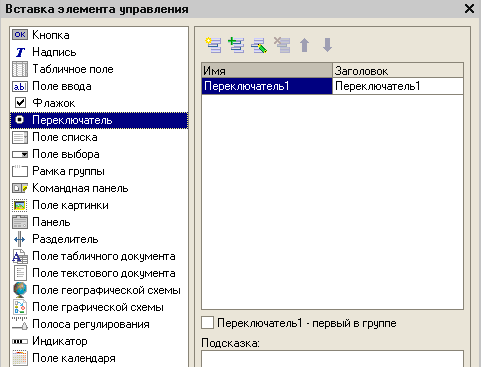
Task: Select Переключатель1 cell in Имя column
Action: [x=267, y=86]
